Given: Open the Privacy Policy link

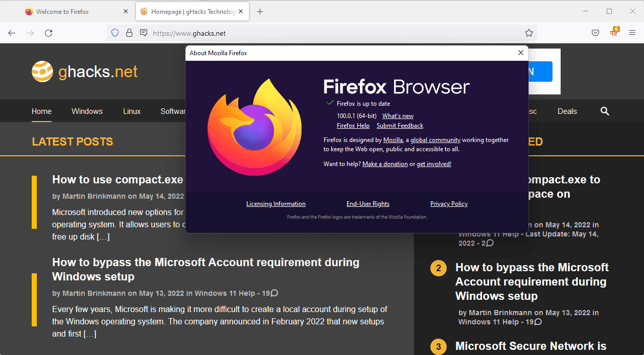Looking at the screenshot, I should point(449,204).
